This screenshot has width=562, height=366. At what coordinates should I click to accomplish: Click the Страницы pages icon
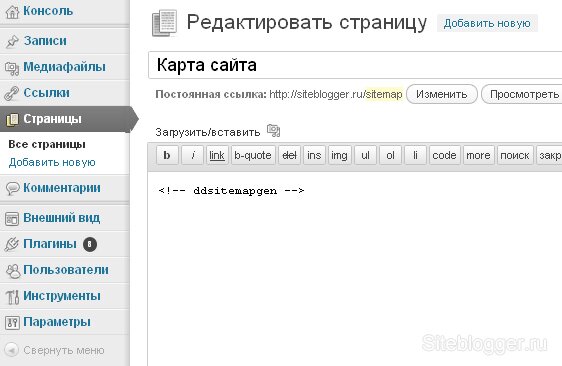(x=12, y=119)
